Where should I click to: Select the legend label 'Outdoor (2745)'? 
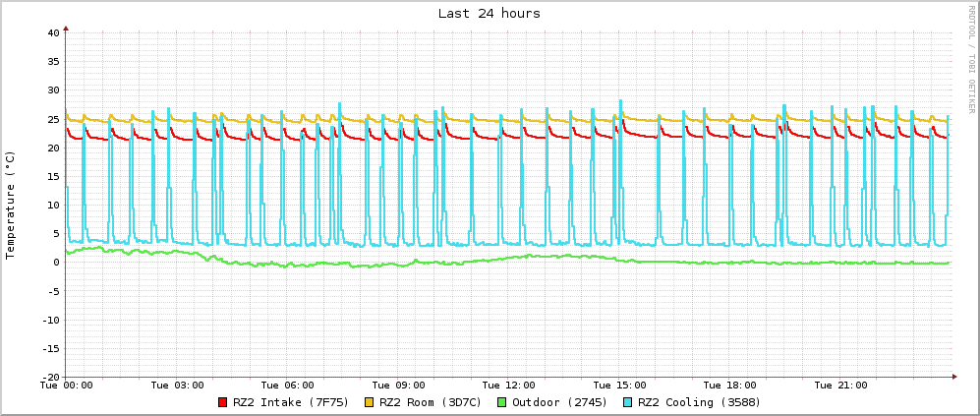(560, 402)
